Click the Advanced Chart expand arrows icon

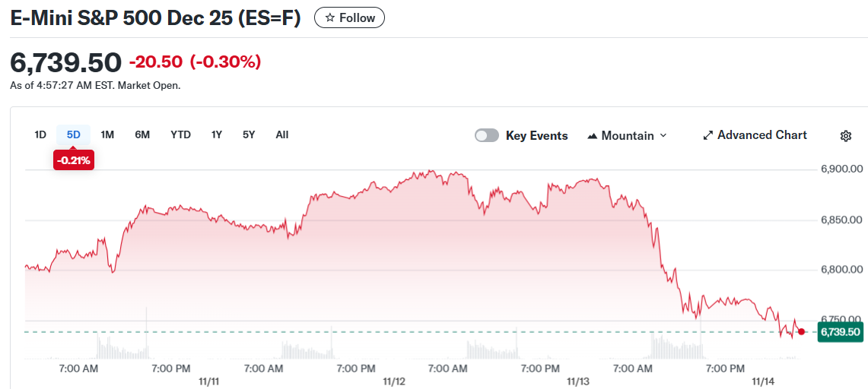[708, 135]
